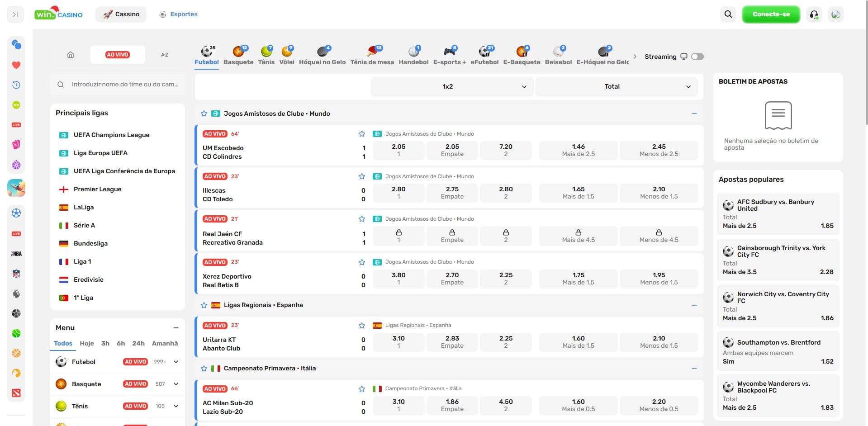
Task: Favorite the UM Escobedo vs CD Colindres match
Action: click(x=362, y=134)
